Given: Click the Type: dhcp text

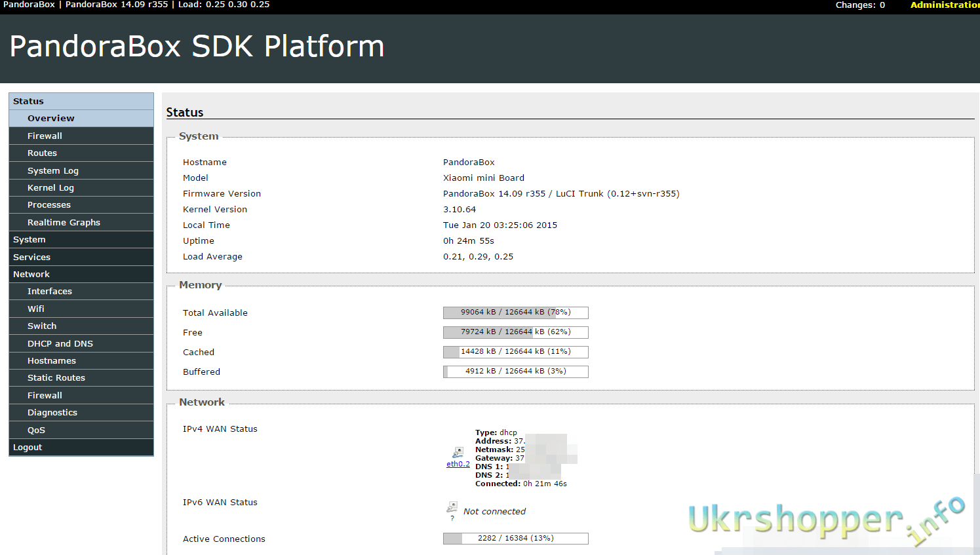Looking at the screenshot, I should pos(496,432).
